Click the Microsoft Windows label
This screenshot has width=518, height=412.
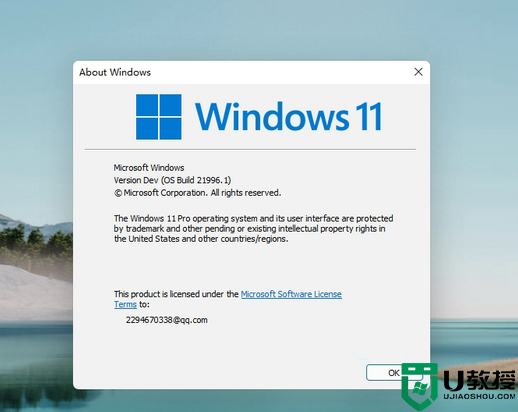[x=149, y=168]
